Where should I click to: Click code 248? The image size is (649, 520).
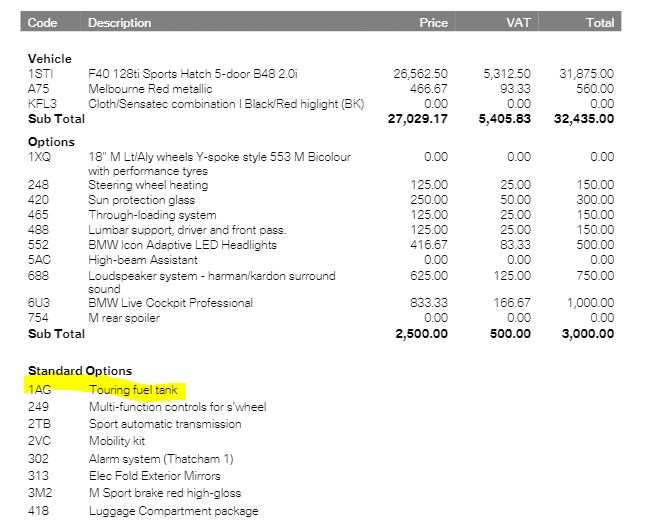(38, 185)
